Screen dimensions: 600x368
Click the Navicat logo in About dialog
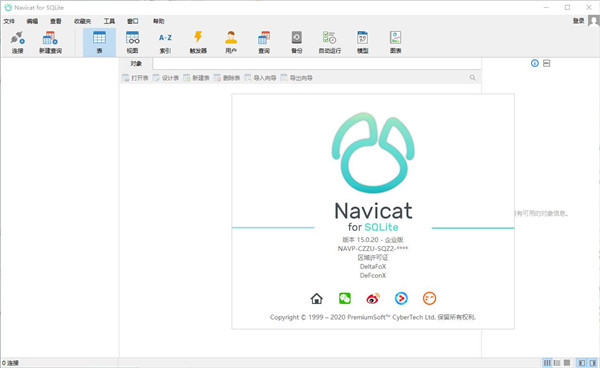click(373, 152)
